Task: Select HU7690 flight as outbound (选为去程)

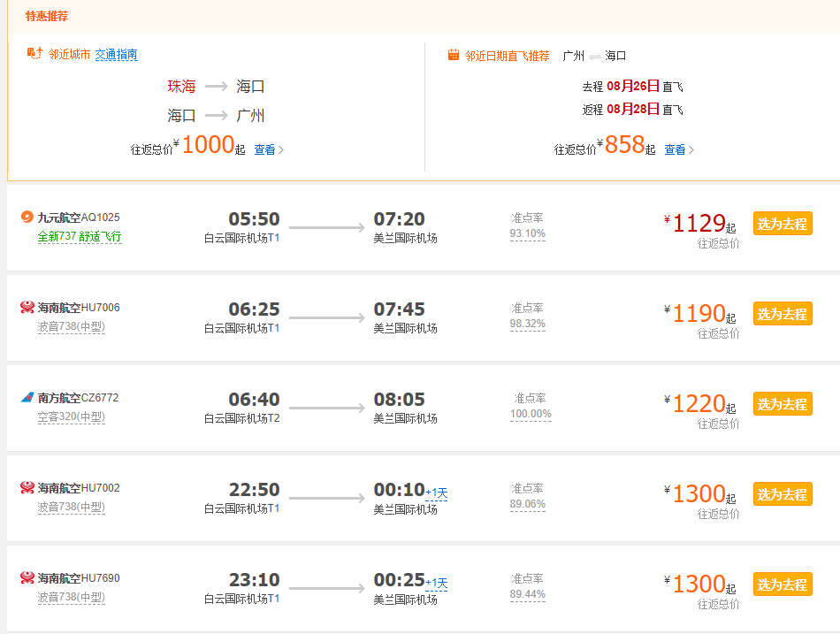Action: 783,584
